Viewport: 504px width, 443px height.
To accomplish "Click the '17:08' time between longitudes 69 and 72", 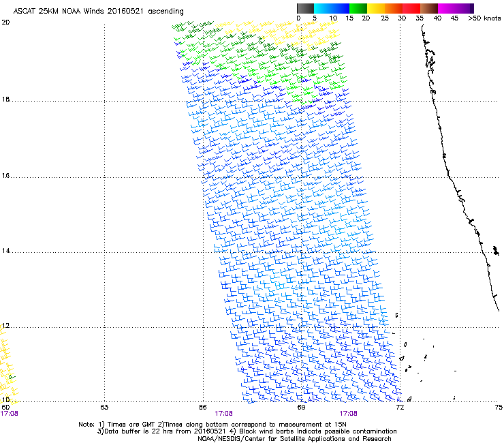I will (349, 414).
